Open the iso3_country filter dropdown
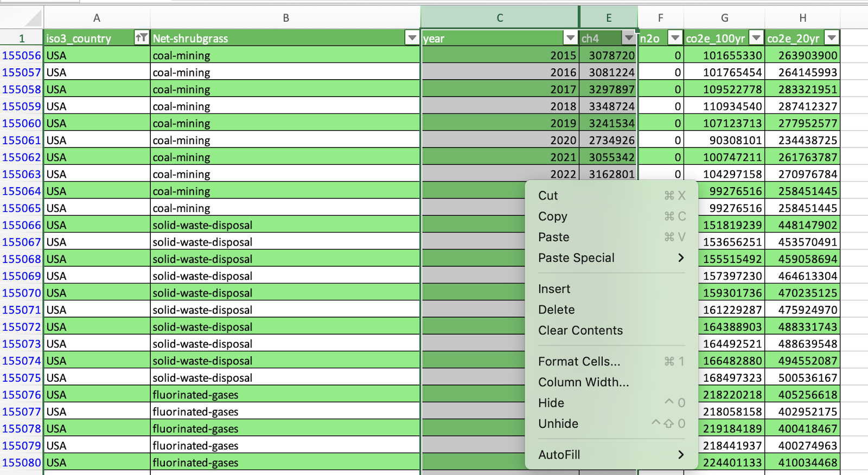The width and height of the screenshot is (868, 475). (142, 38)
